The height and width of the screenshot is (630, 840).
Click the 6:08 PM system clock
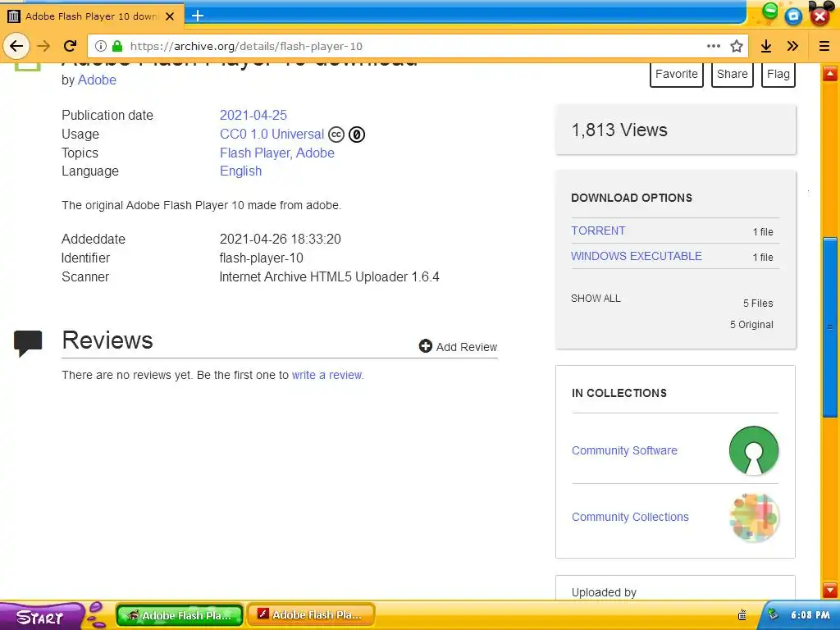pyautogui.click(x=810, y=615)
